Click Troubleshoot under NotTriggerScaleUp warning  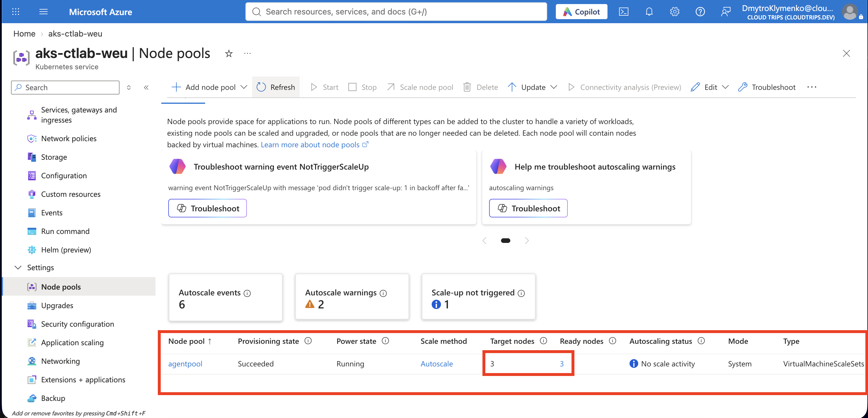(207, 208)
